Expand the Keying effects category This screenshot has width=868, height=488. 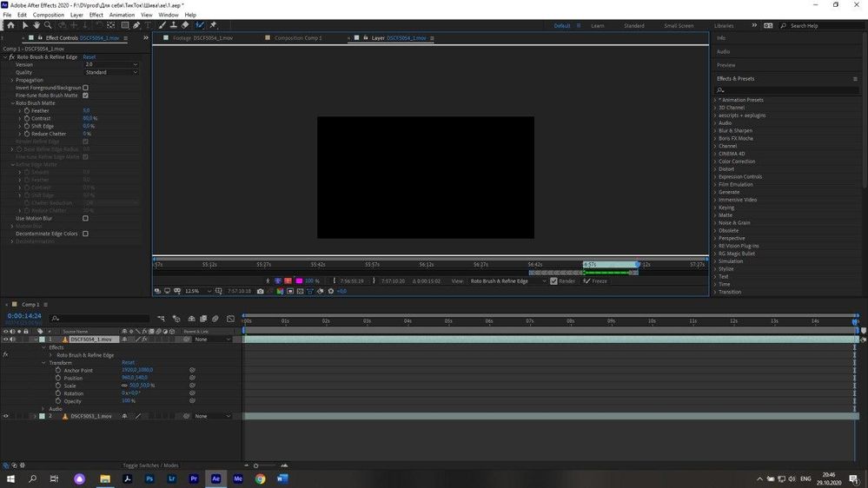pos(715,208)
